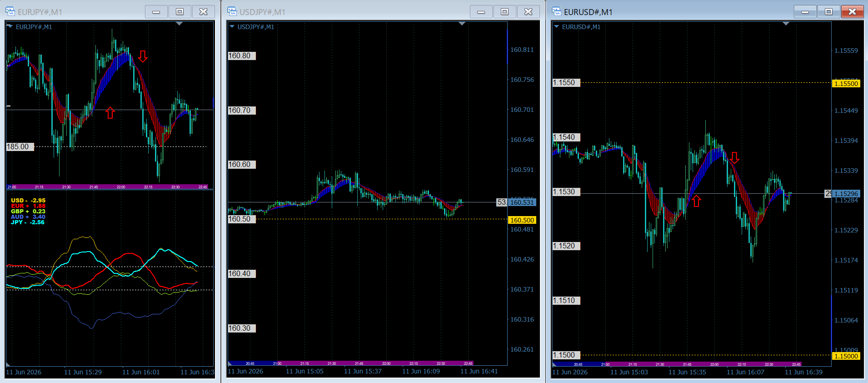Click the EUR + 1.88 strength reading

tap(28, 206)
